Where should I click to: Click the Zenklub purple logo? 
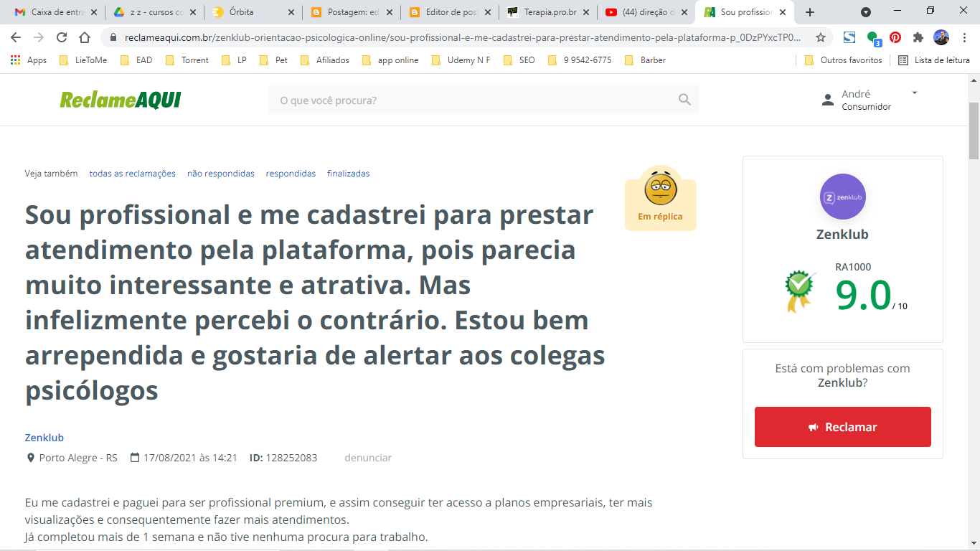tap(843, 197)
